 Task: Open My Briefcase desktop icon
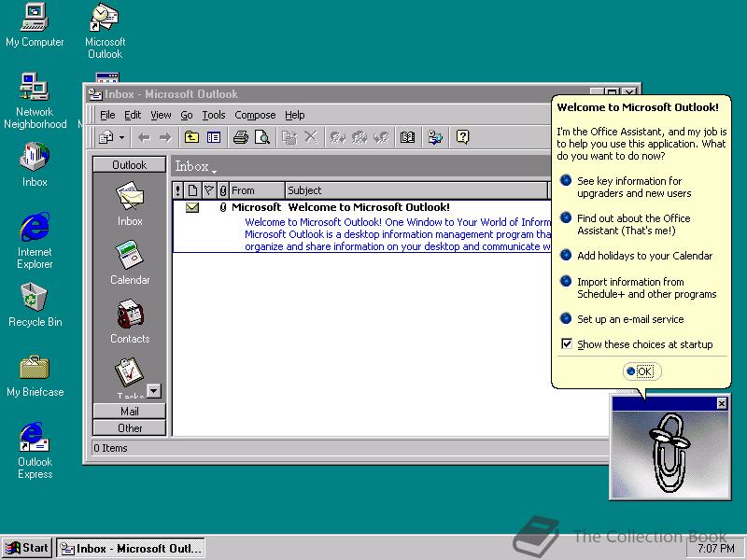coord(35,376)
